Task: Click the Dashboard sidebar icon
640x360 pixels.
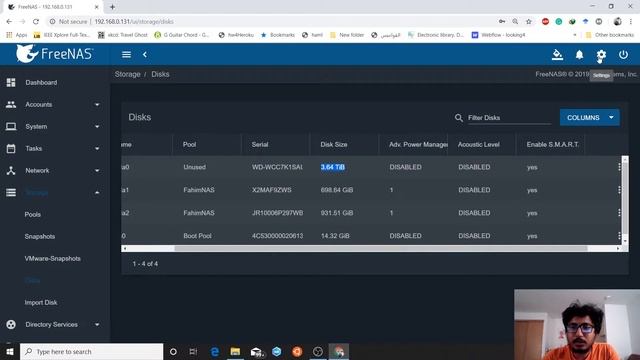Action: tap(11, 82)
